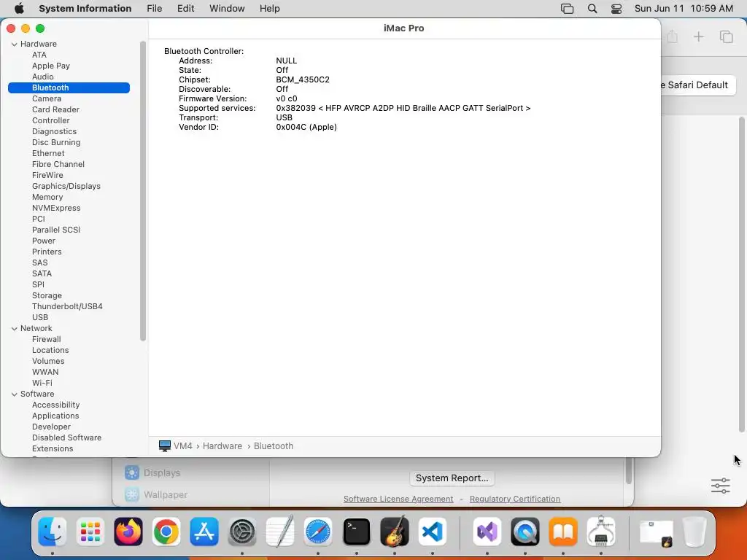
Task: Select Storage in the sidebar
Action: 47,296
